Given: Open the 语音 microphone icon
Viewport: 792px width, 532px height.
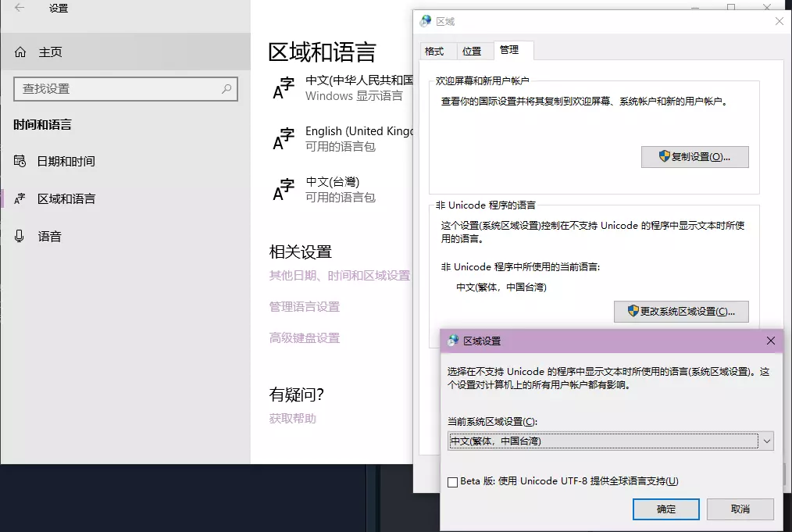Looking at the screenshot, I should click(x=20, y=236).
